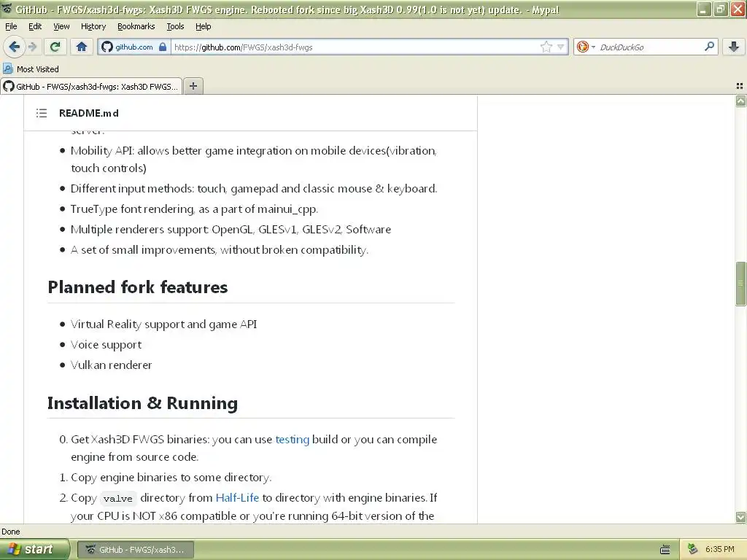Open the Home page button
Screen dimensions: 747x560
(x=82, y=47)
